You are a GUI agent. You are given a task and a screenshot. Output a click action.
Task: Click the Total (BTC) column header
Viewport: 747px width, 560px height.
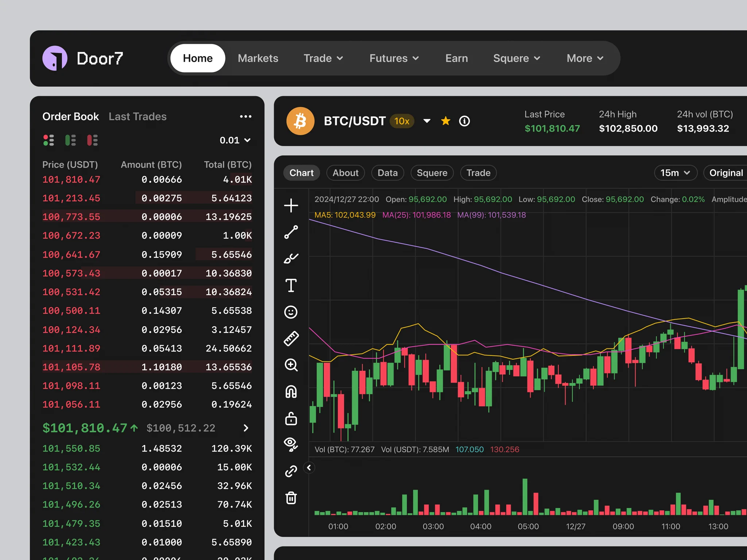(228, 165)
